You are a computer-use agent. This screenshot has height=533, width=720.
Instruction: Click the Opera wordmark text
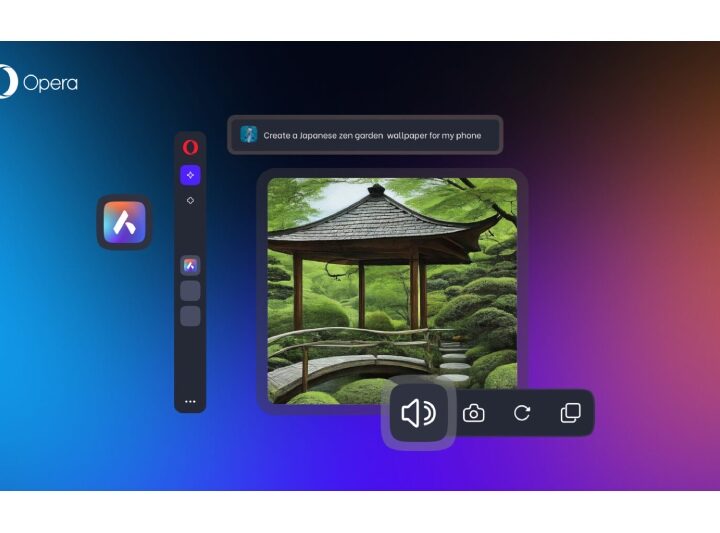tap(50, 83)
